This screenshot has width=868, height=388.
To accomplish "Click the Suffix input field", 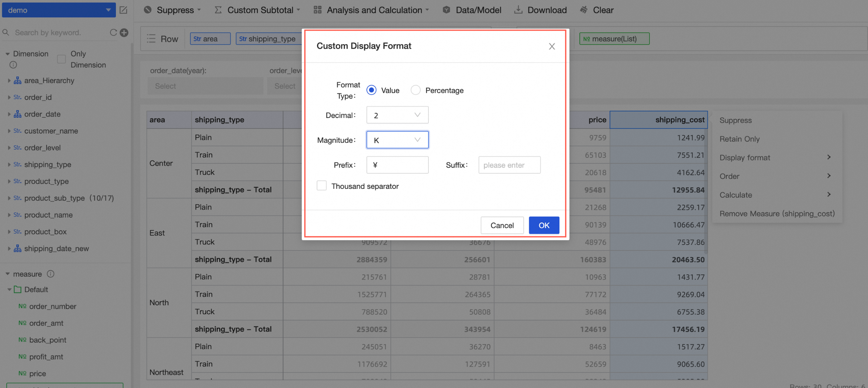I will 509,165.
